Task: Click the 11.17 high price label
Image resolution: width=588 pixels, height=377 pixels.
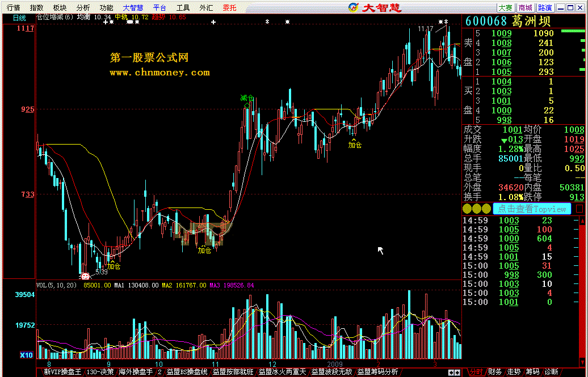Action: (x=425, y=28)
